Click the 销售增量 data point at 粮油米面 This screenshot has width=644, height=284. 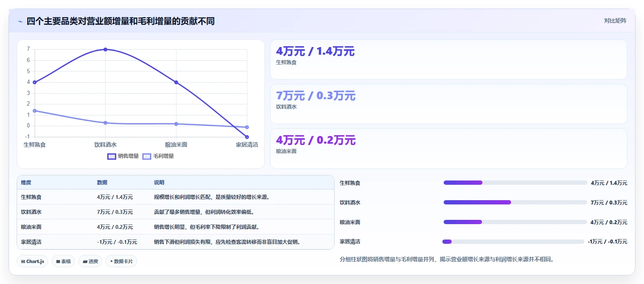pyautogui.click(x=176, y=82)
